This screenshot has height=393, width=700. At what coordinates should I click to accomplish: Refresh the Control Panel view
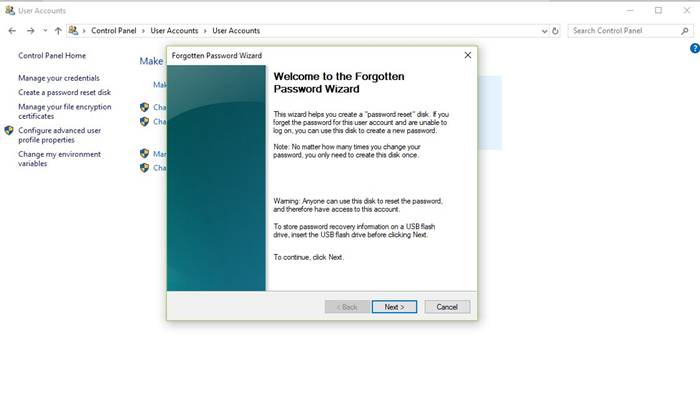(x=555, y=31)
